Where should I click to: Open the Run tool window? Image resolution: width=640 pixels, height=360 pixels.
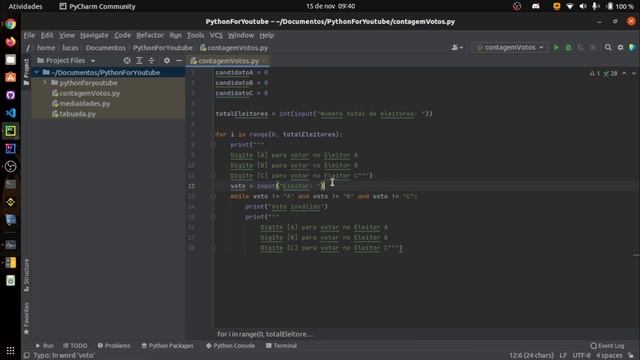pyautogui.click(x=44, y=346)
